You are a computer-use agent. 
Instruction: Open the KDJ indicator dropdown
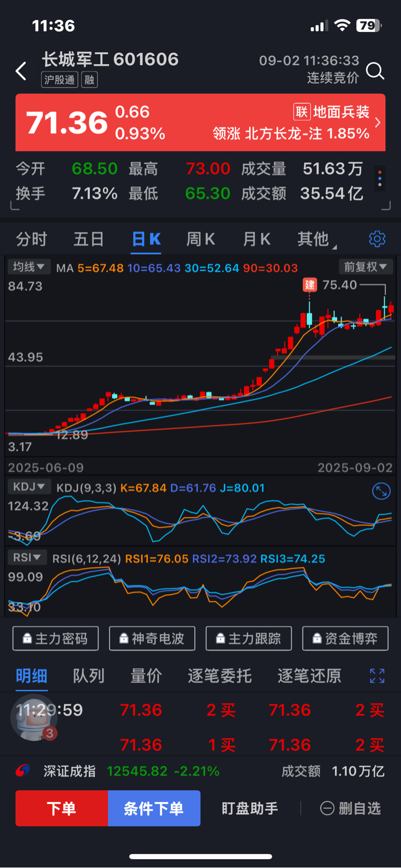tap(29, 487)
